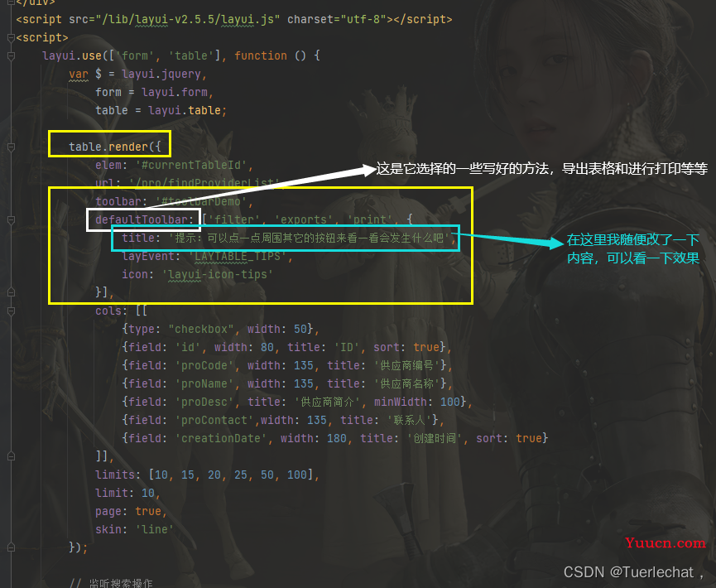Click the 'exports' string in defaultToolbar
The image size is (716, 588).
click(304, 219)
